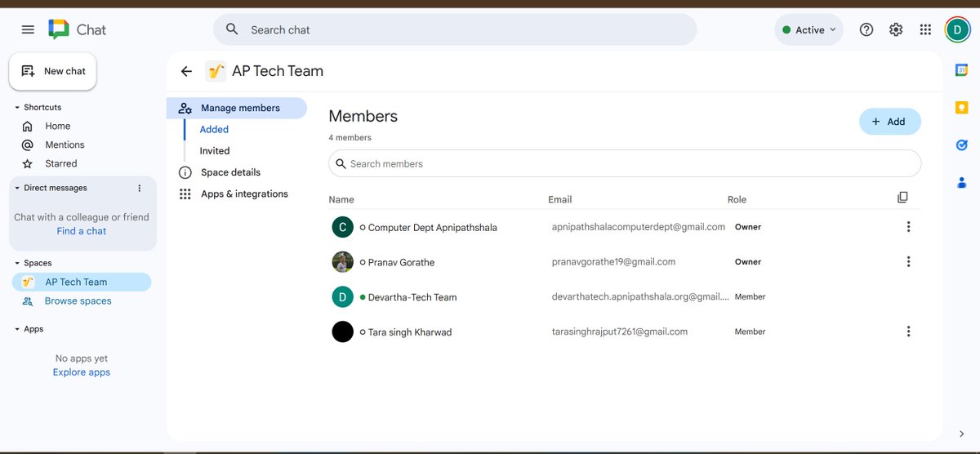The width and height of the screenshot is (980, 454).
Task: Open Space details
Action: [230, 172]
